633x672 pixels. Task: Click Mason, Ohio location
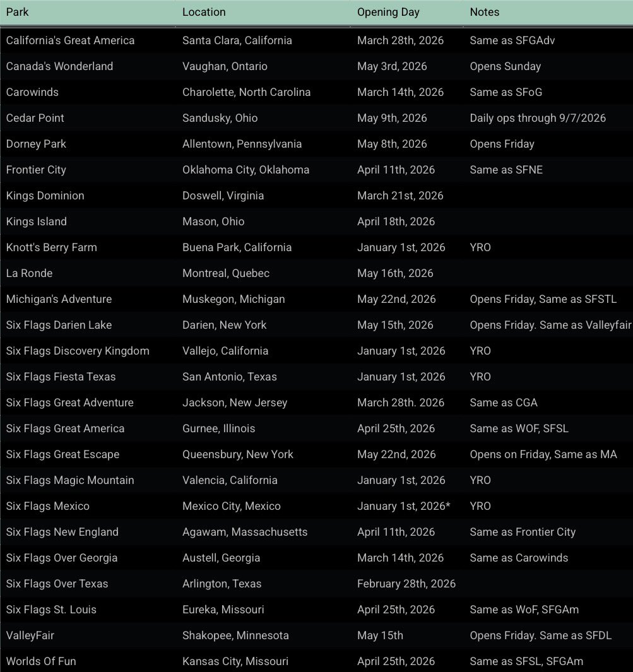(213, 221)
